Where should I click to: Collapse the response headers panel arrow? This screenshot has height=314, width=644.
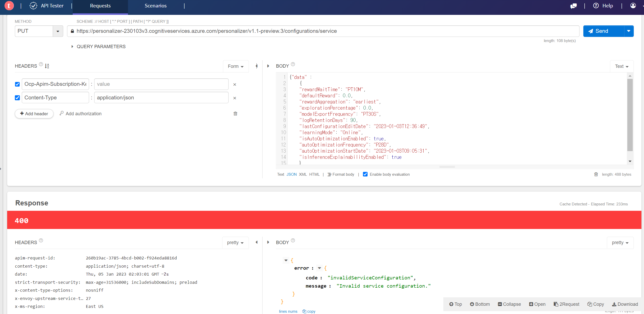click(x=256, y=242)
